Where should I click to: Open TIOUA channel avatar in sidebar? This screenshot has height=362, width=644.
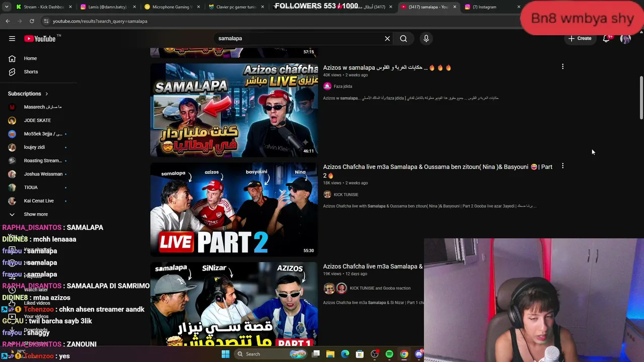(12, 187)
